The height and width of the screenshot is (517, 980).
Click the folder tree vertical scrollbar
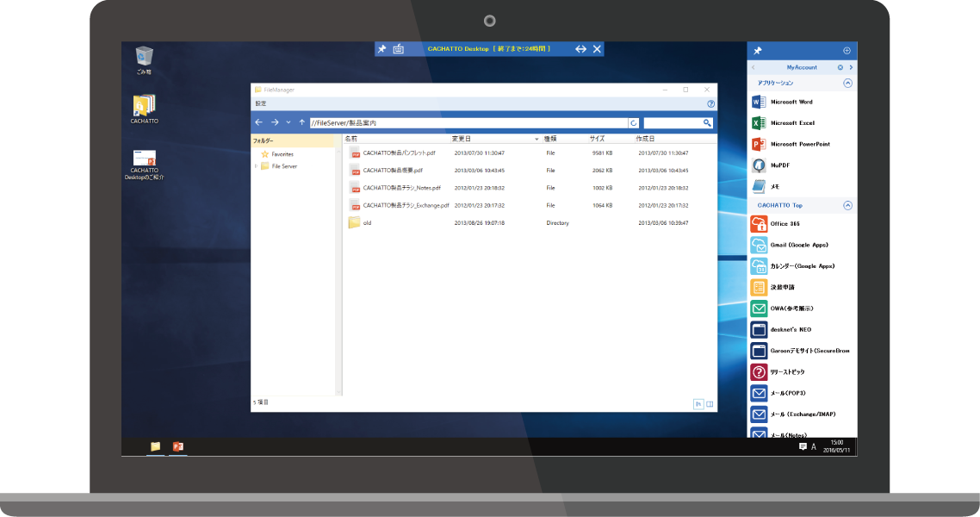(x=338, y=271)
